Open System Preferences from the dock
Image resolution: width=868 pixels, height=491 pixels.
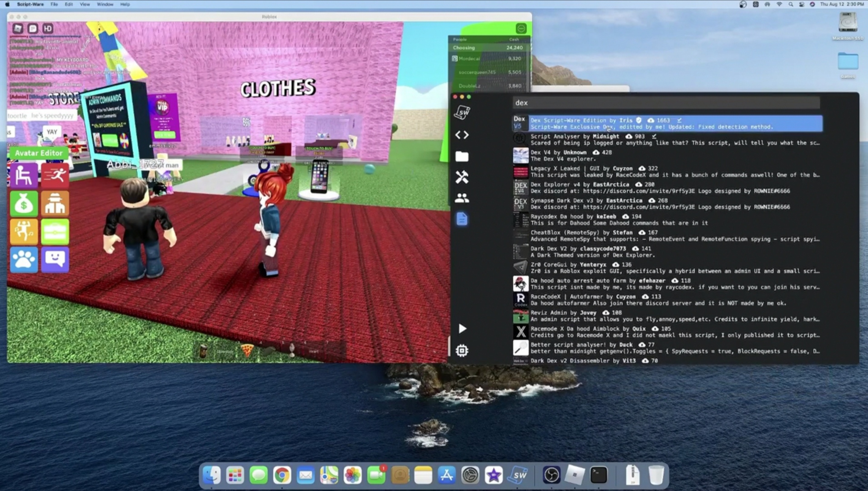coord(470,476)
